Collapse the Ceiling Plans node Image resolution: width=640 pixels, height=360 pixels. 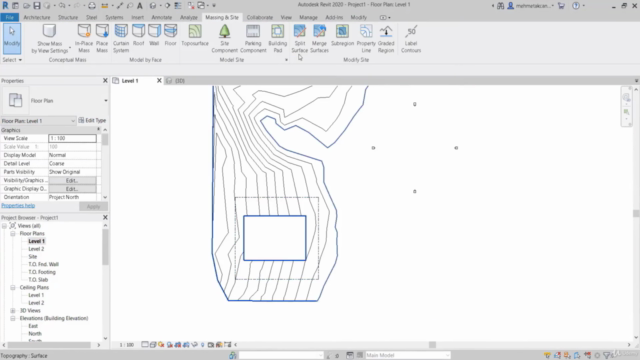coord(13,287)
